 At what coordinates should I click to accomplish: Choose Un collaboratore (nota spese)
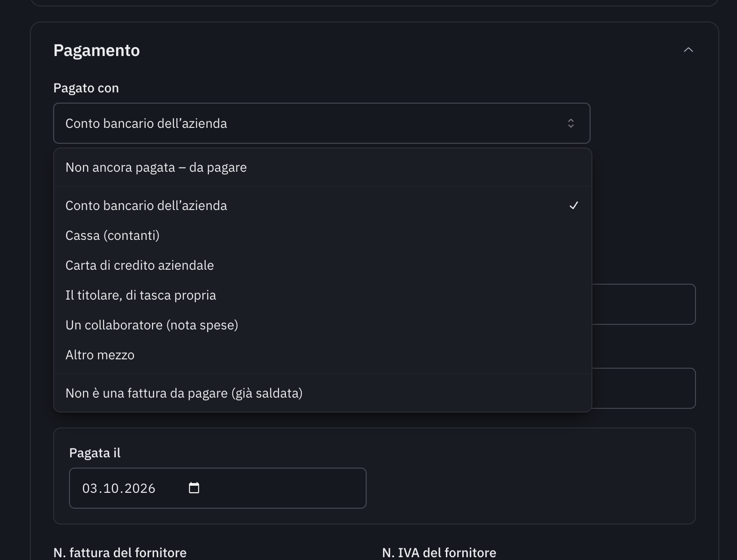pyautogui.click(x=323, y=325)
